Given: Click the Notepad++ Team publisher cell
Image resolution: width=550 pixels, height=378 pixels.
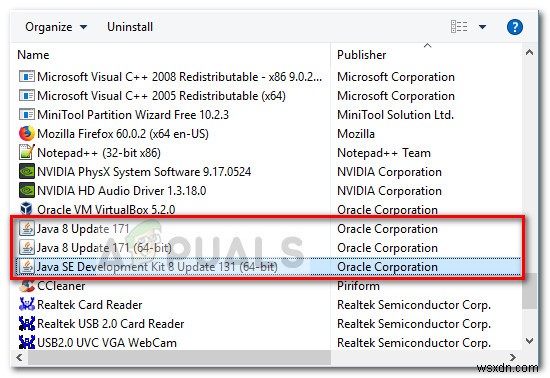Looking at the screenshot, I should tap(384, 153).
